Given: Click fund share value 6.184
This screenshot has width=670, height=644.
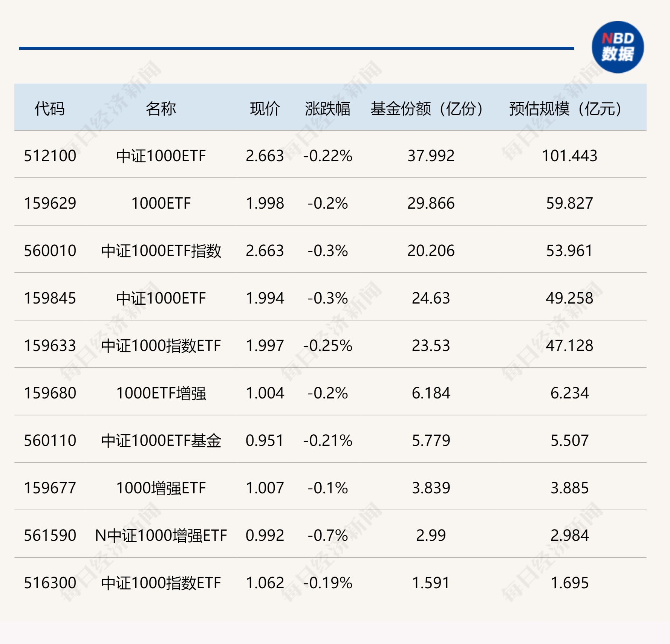Looking at the screenshot, I should [431, 393].
